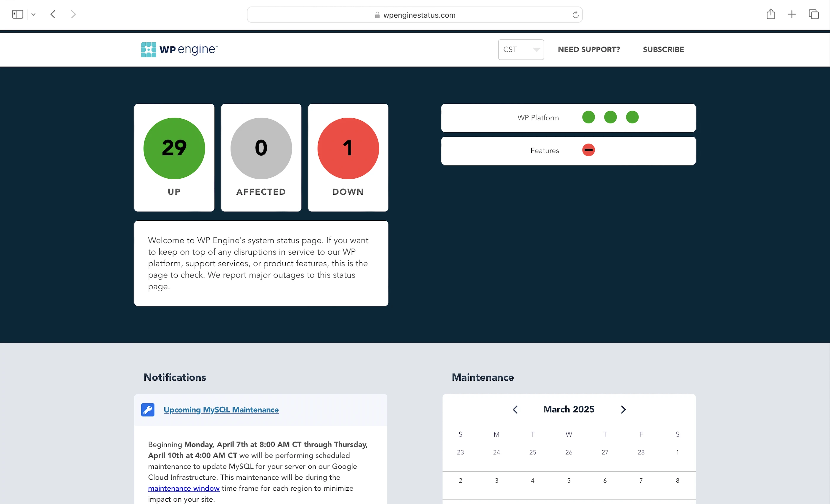Click the blue wrench maintenance icon

147,410
